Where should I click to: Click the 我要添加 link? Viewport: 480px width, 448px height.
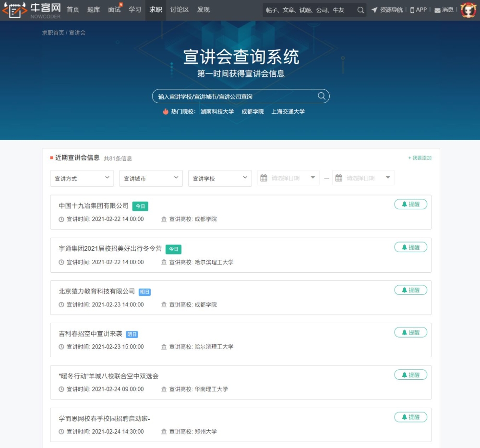point(420,157)
